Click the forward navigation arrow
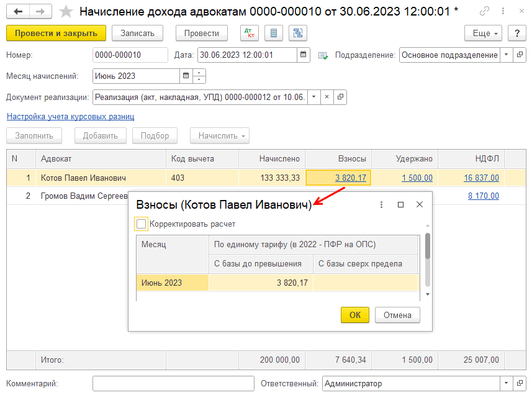This screenshot has width=532, height=395. [40, 12]
